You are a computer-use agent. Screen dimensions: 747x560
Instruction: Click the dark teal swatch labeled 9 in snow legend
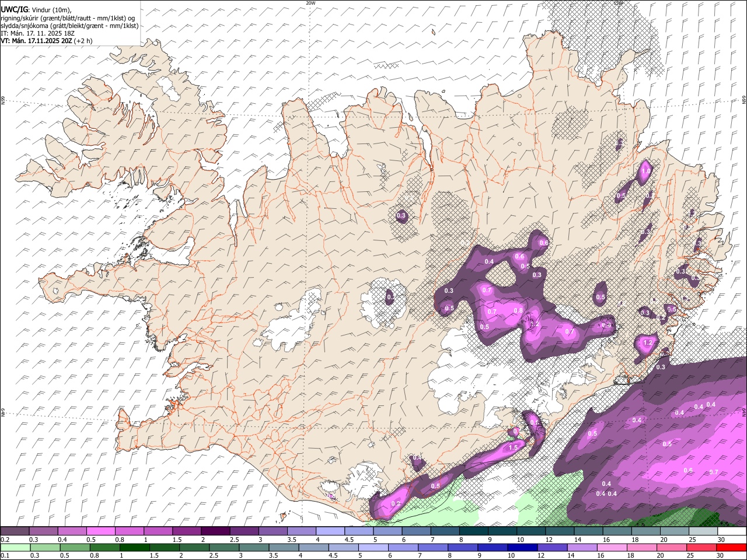(x=502, y=531)
